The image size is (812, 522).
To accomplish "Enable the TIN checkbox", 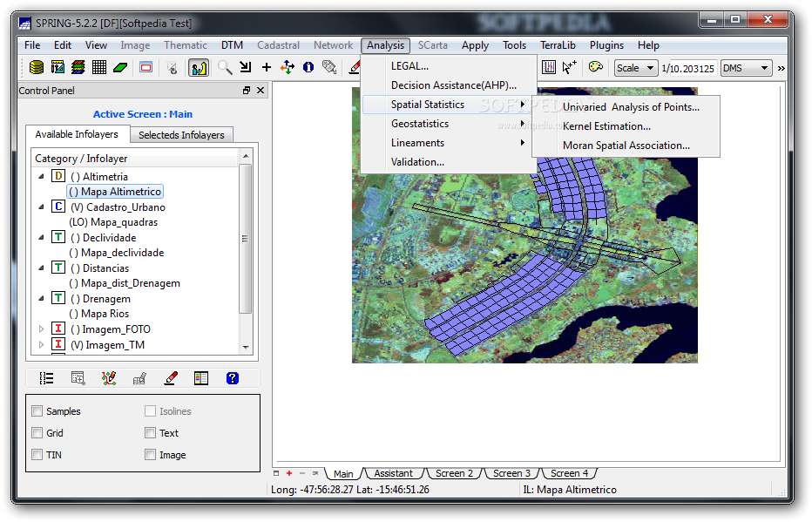I will click(37, 455).
